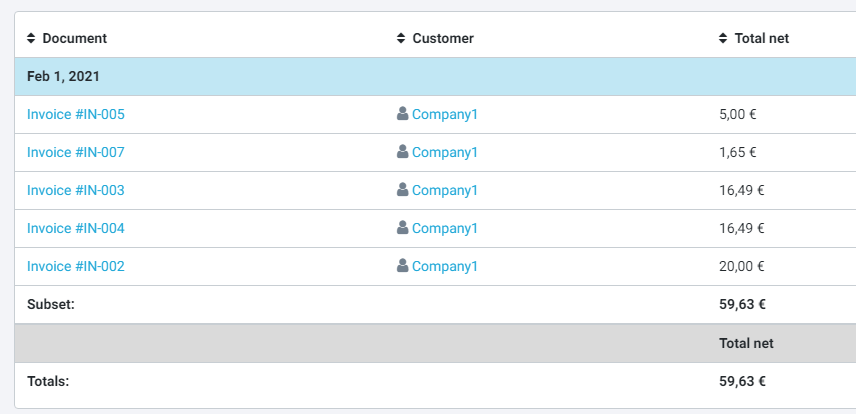Viewport: 856px width, 414px height.
Task: Open the Invoice #IN-003 link
Action: (76, 191)
